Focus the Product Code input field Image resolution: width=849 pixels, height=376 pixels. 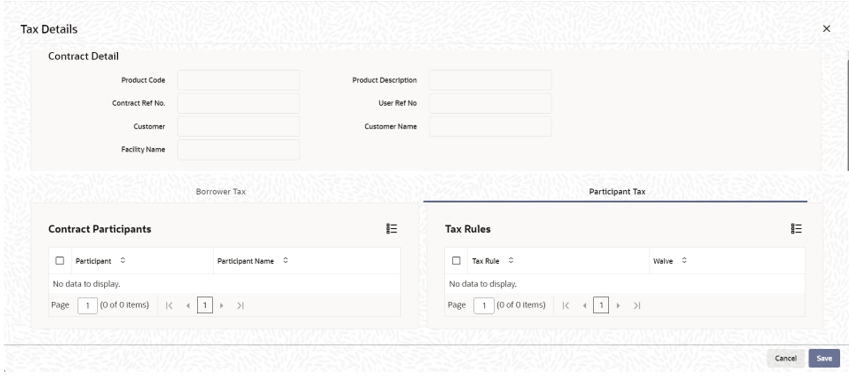point(238,80)
